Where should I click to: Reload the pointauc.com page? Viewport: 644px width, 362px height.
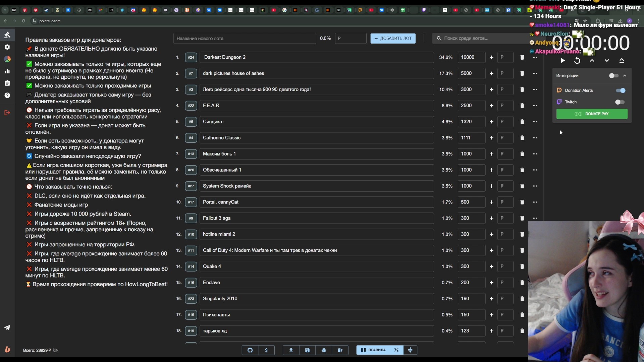pyautogui.click(x=23, y=21)
